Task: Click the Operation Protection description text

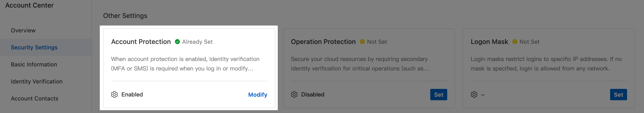Action: [359, 64]
